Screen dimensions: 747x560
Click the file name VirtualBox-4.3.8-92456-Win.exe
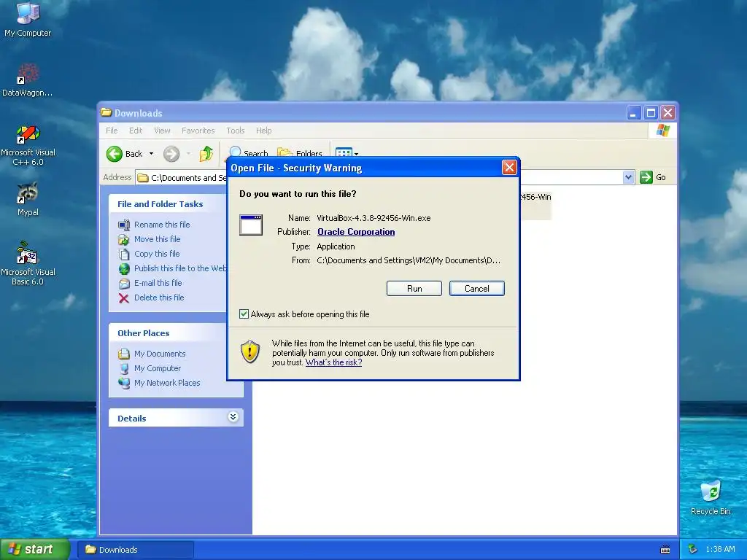[373, 218]
